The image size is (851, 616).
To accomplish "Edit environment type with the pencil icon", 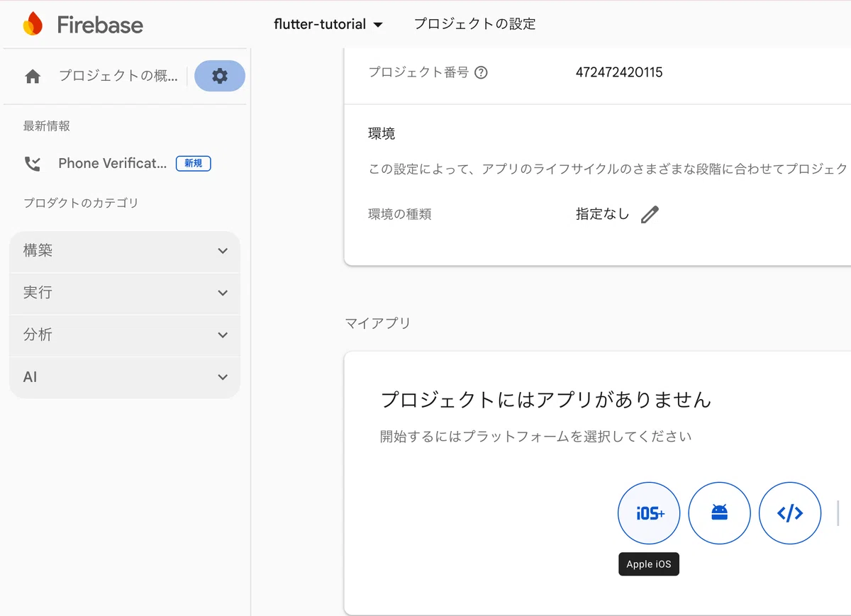I will point(650,214).
